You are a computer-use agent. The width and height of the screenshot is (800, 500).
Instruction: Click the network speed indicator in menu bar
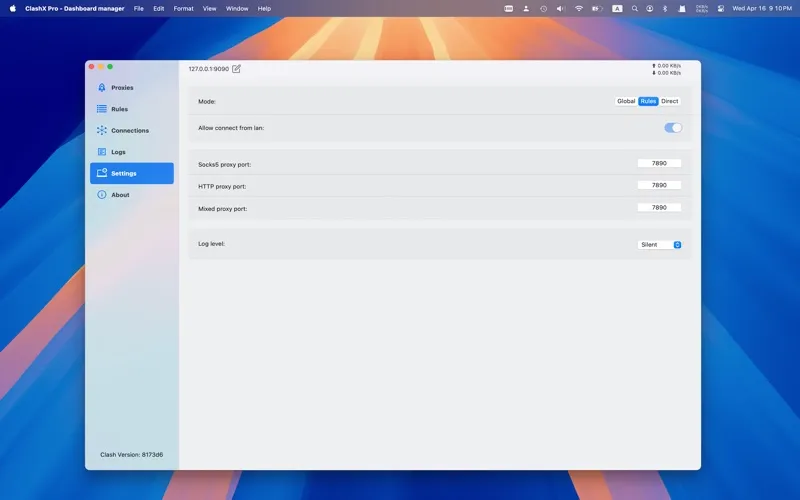pyautogui.click(x=702, y=9)
